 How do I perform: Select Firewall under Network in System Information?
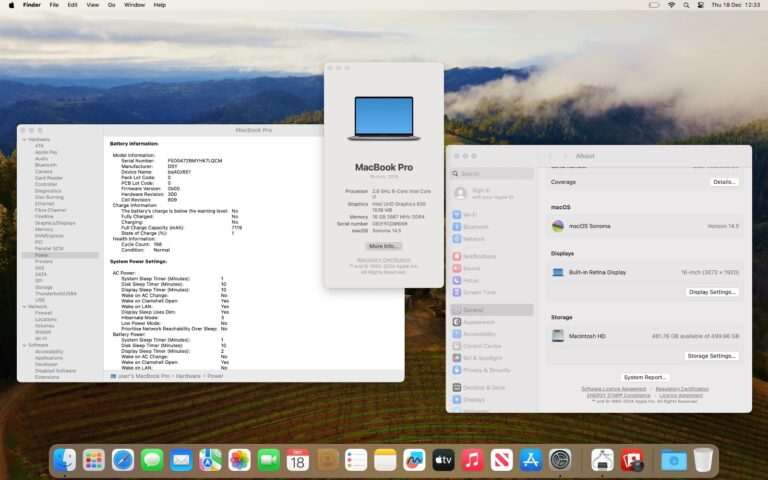[x=43, y=312]
